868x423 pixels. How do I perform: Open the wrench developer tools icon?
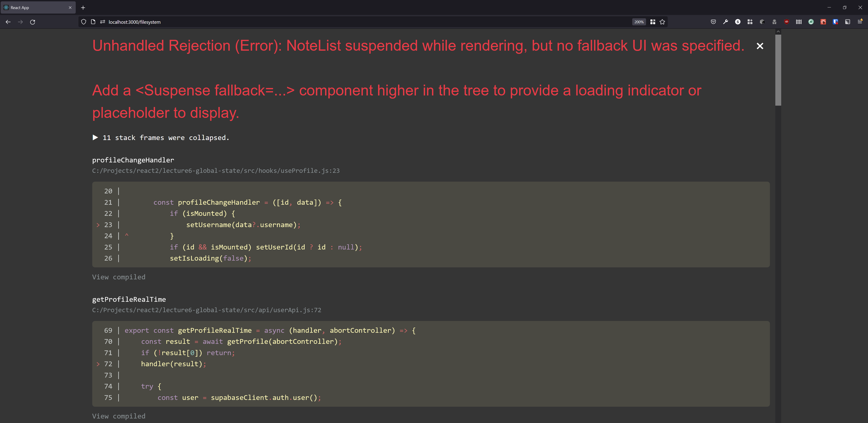point(725,22)
